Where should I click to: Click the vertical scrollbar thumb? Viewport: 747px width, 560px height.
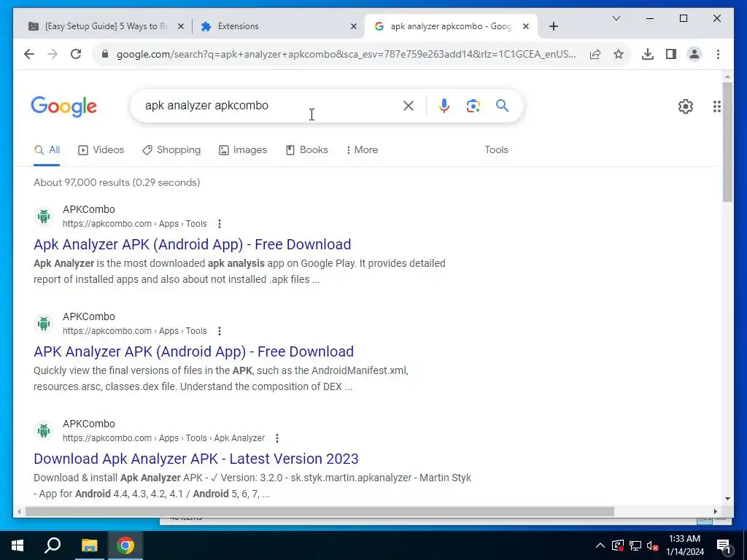[727, 141]
